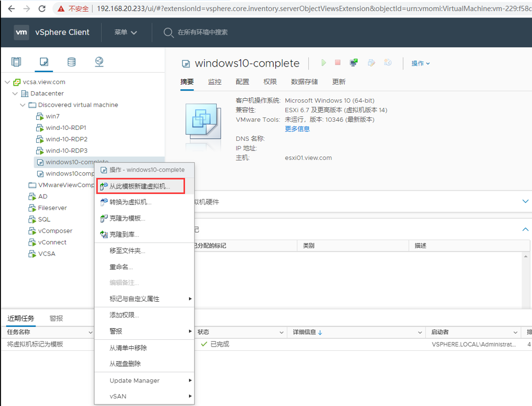
Task: Go forward in the browser
Action: tap(27, 9)
